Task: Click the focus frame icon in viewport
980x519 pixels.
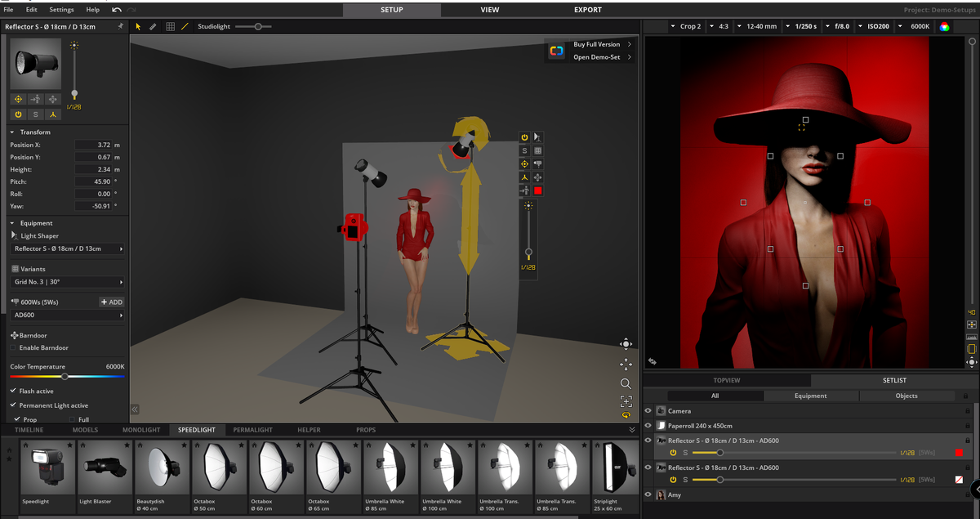Action: pyautogui.click(x=626, y=400)
